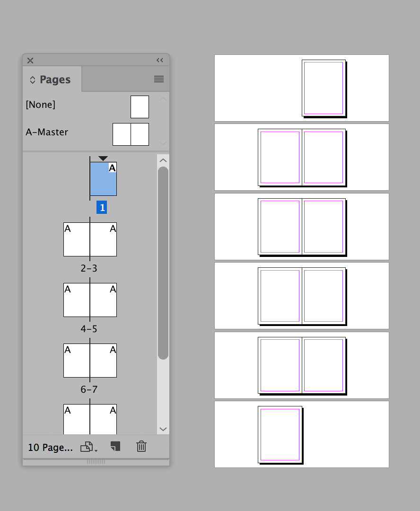This screenshot has height=511, width=420.
Task: Select the page 1 thumbnail
Action: (x=103, y=179)
